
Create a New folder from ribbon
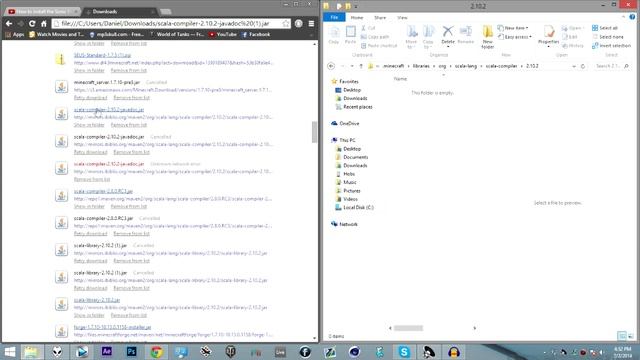488,37
